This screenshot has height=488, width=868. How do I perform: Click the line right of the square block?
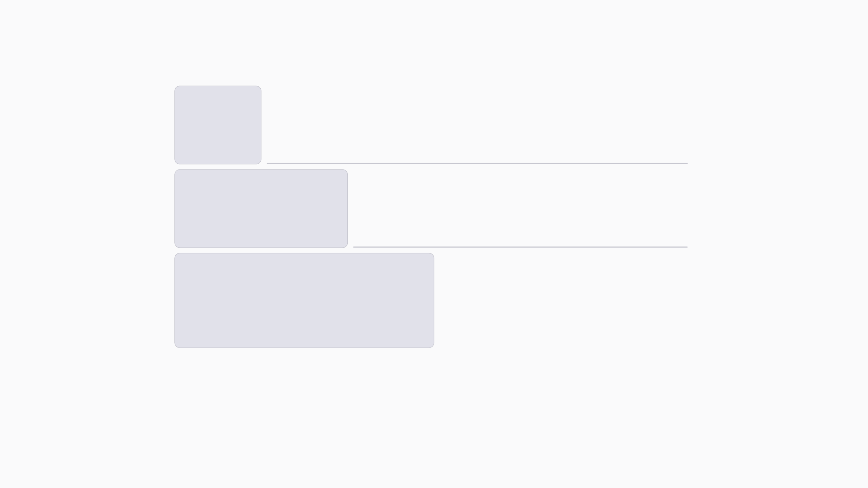click(477, 163)
